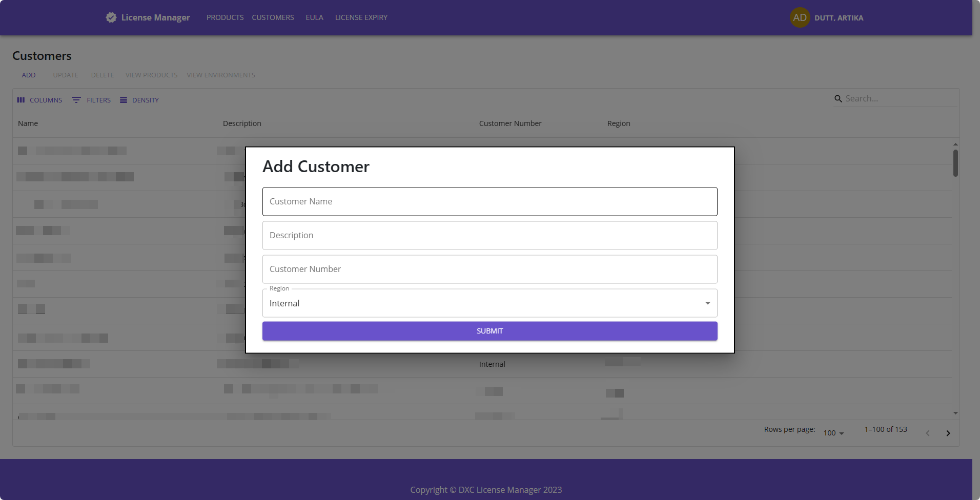Click the search magnifier icon

coord(838,98)
